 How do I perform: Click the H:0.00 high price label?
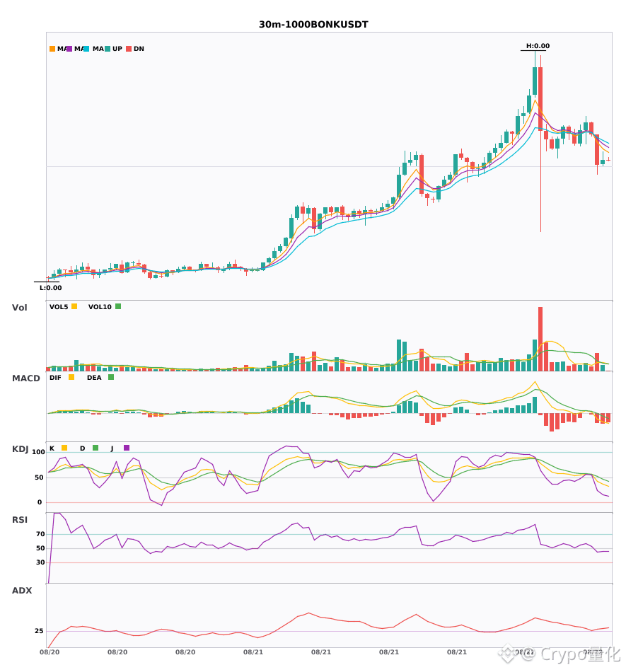[538, 46]
